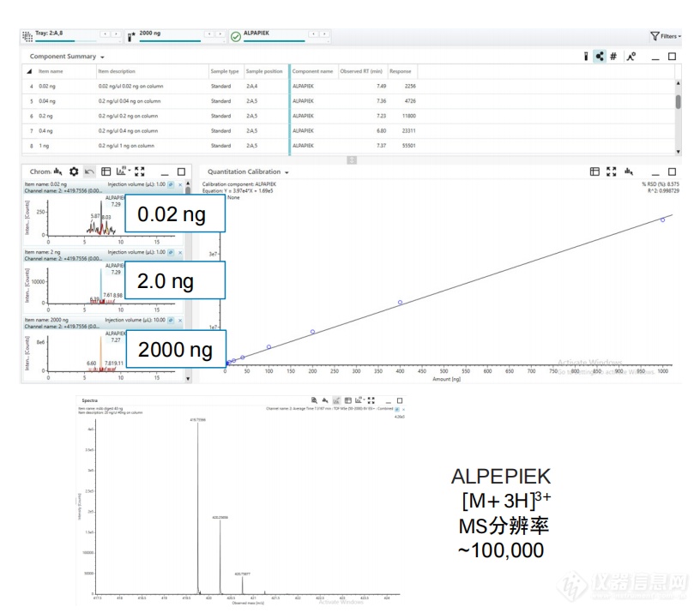Screen dimensions: 700x613
Task: Open the table icon in Quantitation Calibration toolbar
Action: coord(594,171)
